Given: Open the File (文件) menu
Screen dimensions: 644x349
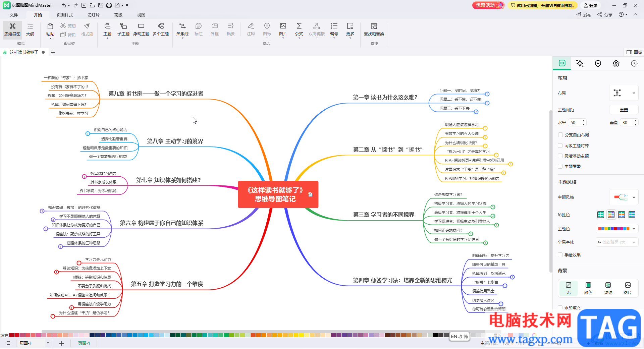Looking at the screenshot, I should pos(14,15).
